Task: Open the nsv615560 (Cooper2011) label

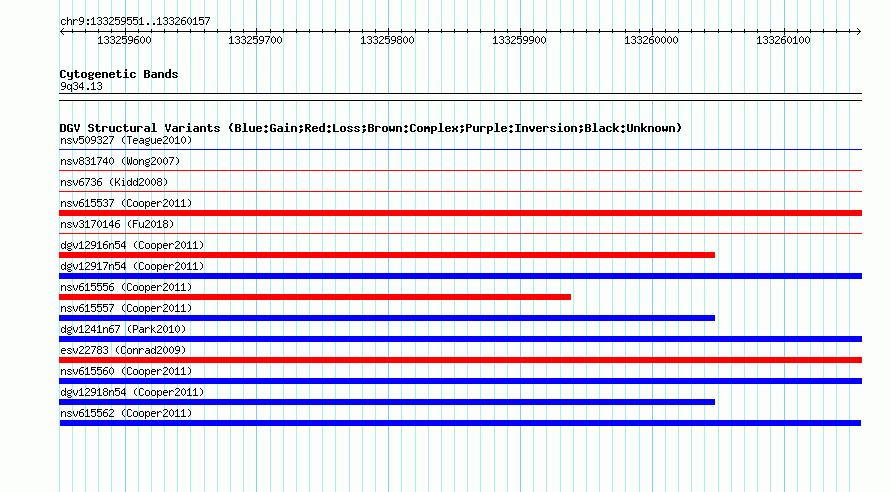Action: [x=126, y=371]
